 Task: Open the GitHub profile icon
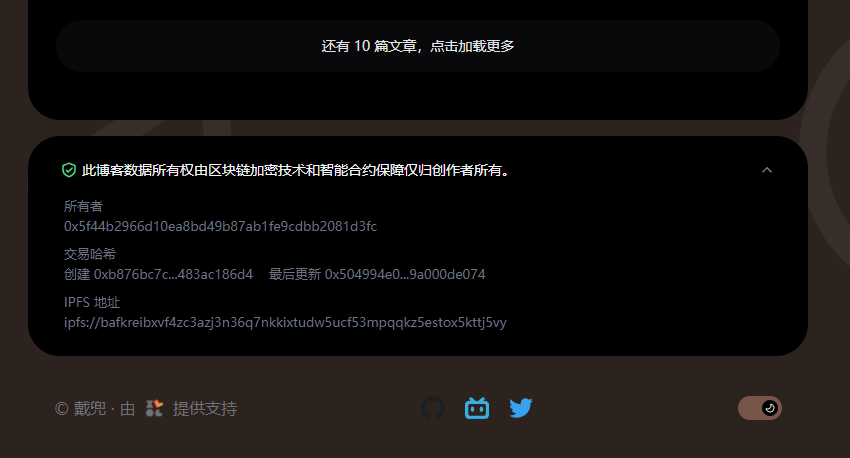coord(433,408)
